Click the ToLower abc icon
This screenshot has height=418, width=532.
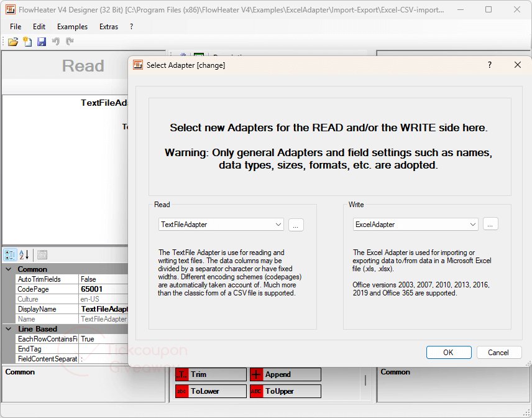(182, 391)
